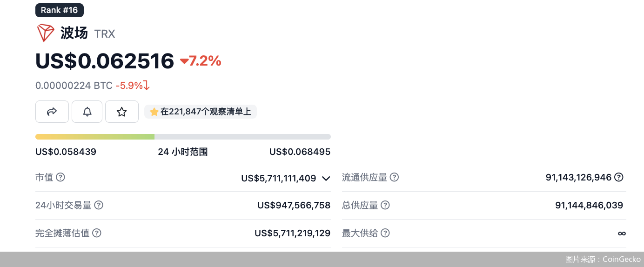
Task: Click the help icon next to 最大供给
Action: pos(385,233)
